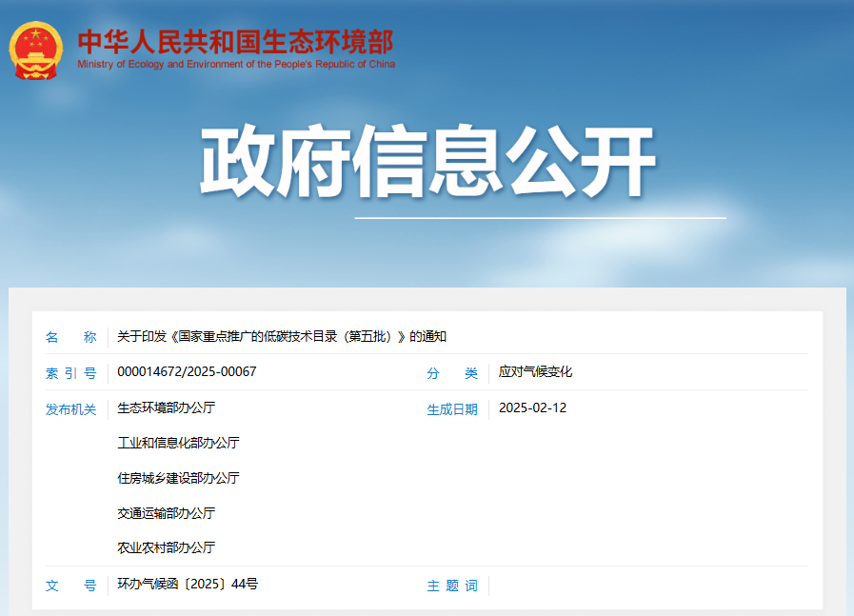Image resolution: width=854 pixels, height=616 pixels.
Task: Click the 生成日期 field label
Action: [x=452, y=409]
